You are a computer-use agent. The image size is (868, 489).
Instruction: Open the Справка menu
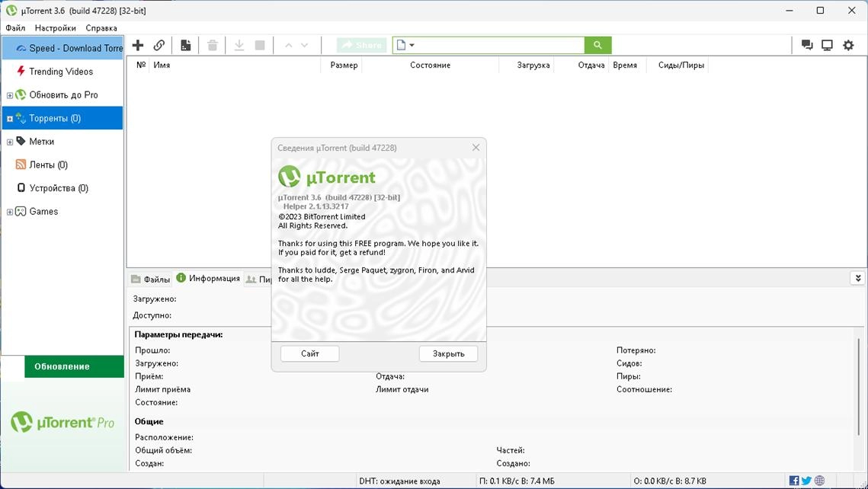click(101, 27)
